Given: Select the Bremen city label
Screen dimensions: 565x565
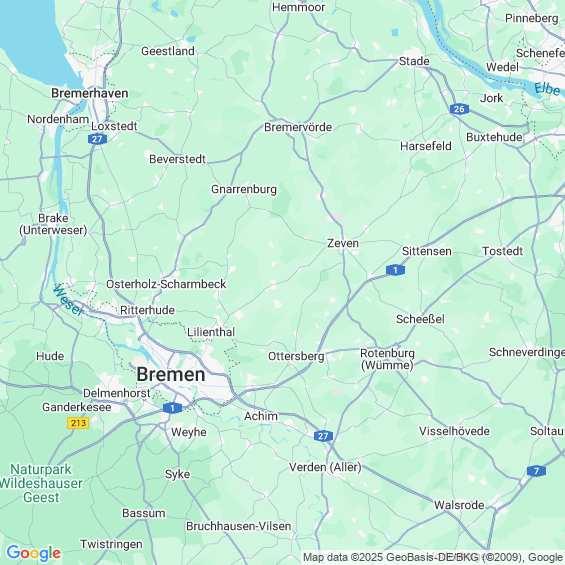Looking at the screenshot, I should pyautogui.click(x=171, y=374).
